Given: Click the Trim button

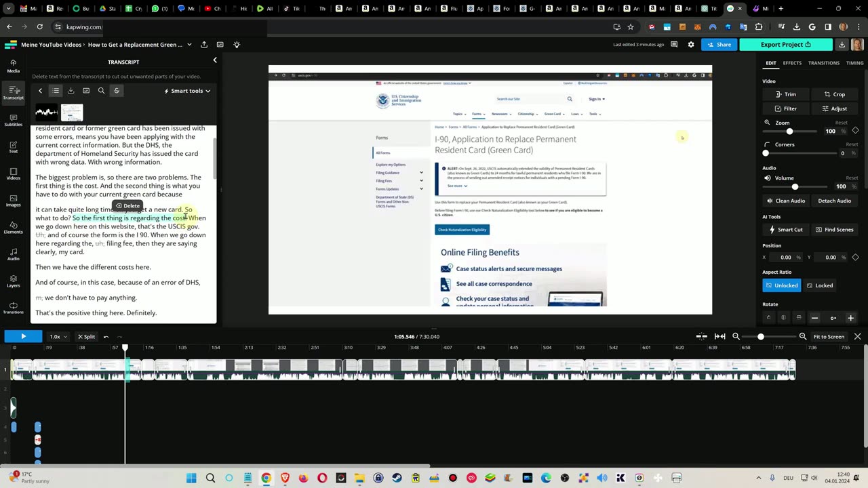Looking at the screenshot, I should [x=786, y=94].
